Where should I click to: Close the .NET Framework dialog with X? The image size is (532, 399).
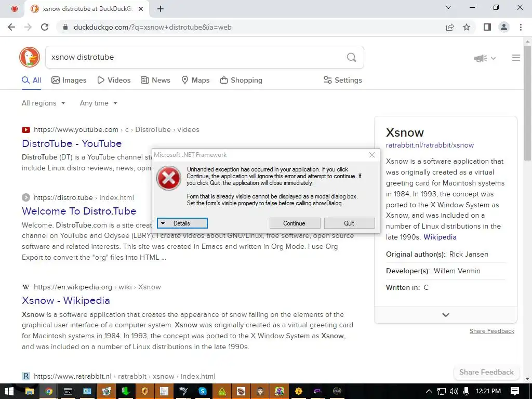point(372,155)
